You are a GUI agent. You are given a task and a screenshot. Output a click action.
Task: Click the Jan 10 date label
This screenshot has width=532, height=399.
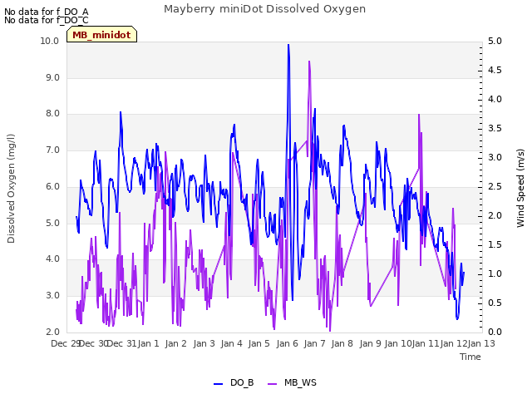click(398, 343)
